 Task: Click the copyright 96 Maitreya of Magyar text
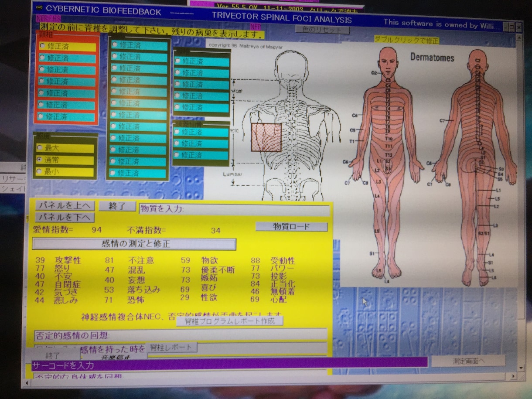pos(246,46)
